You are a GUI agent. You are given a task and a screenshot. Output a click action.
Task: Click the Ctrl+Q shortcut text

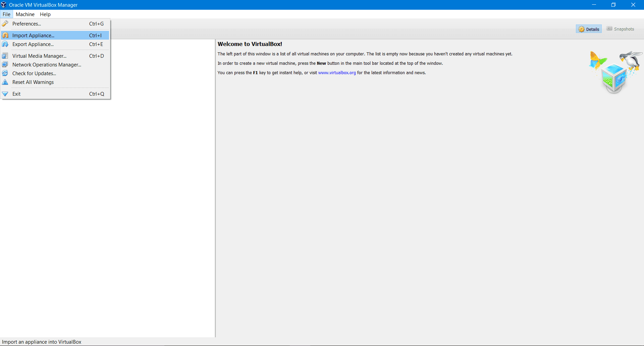coord(97,94)
